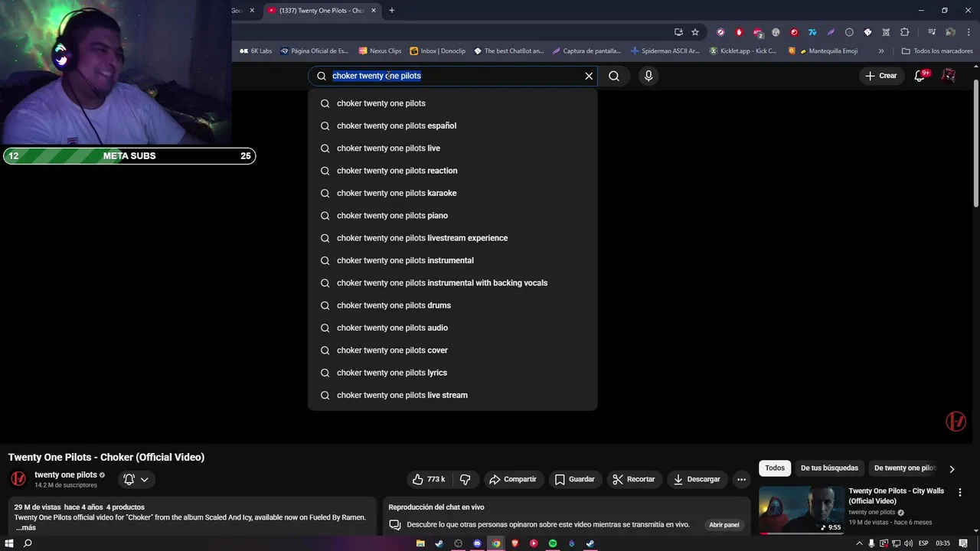980x551 pixels.
Task: Show next filter chips with right arrow
Action: (952, 468)
